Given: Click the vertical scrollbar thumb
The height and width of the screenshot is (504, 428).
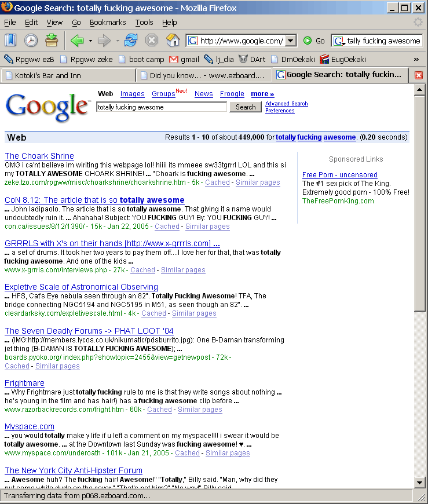Looking at the screenshot, I should tap(420, 203).
